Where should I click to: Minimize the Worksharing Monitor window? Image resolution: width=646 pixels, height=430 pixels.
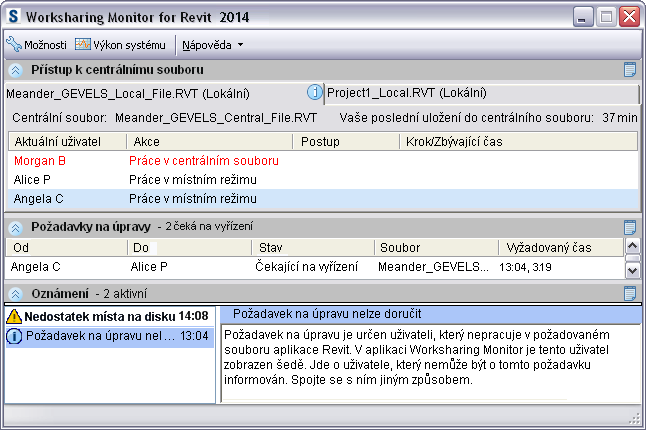click(x=583, y=17)
